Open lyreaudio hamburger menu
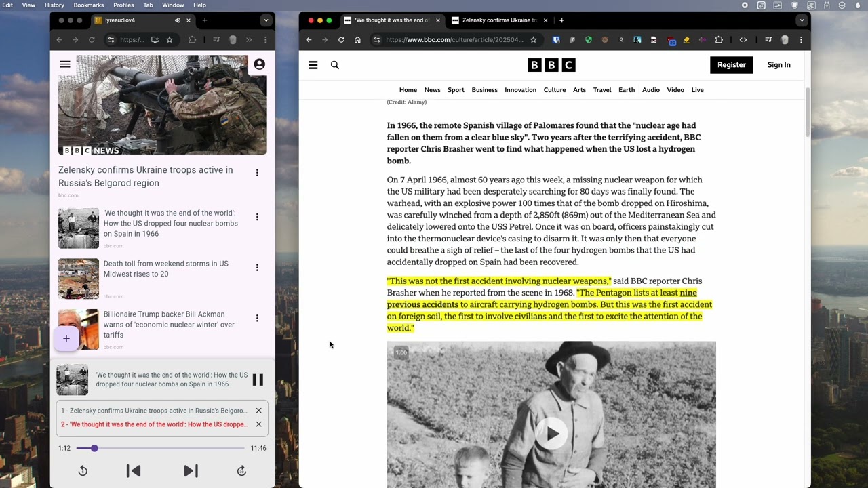Image resolution: width=868 pixels, height=488 pixels. [65, 64]
